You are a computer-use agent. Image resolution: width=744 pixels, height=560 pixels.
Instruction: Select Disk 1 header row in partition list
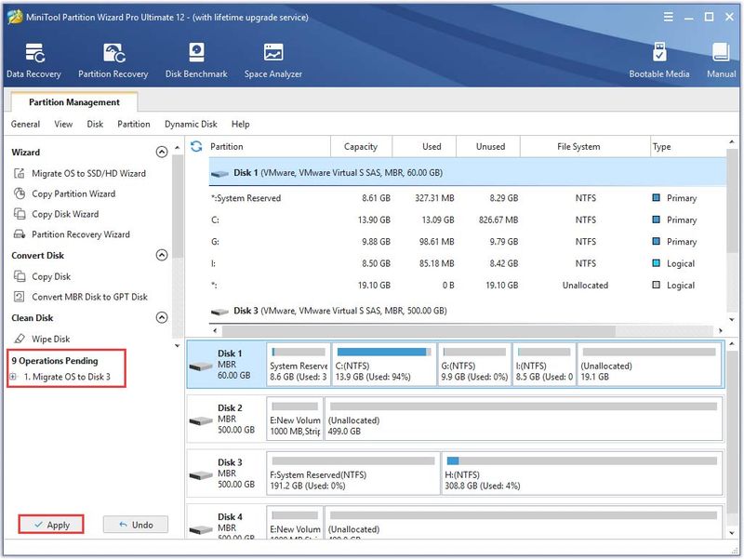click(468, 173)
